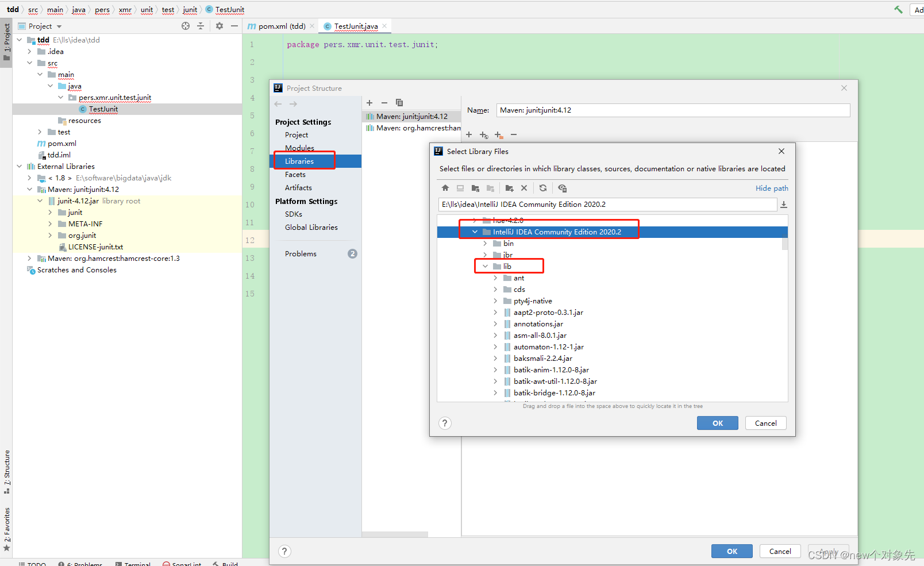
Task: Close the TestJunit.java tab
Action: (x=384, y=26)
